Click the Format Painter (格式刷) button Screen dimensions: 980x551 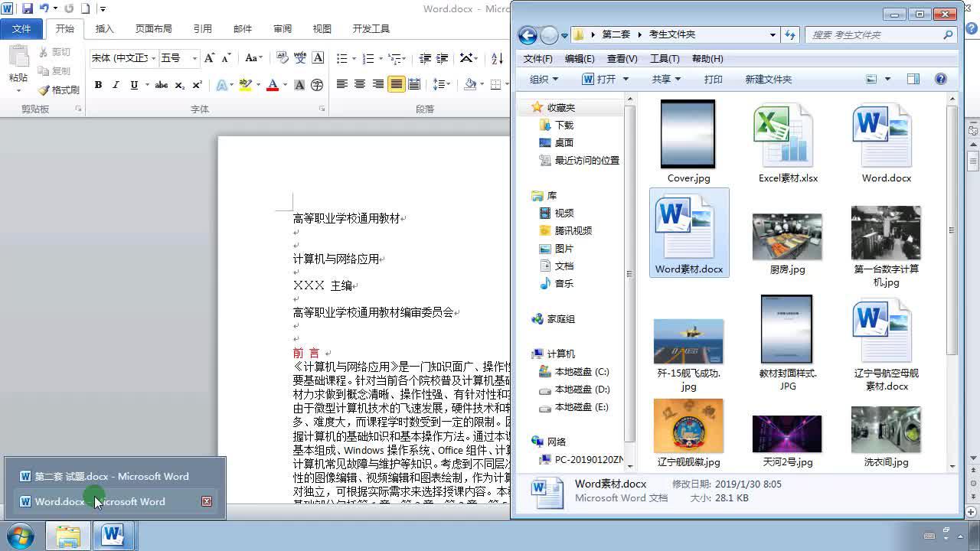point(59,90)
